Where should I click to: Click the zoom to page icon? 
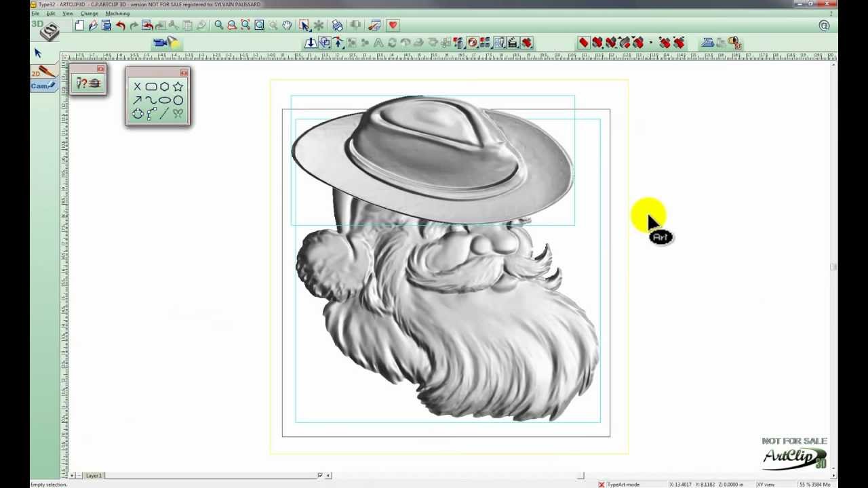pyautogui.click(x=259, y=26)
